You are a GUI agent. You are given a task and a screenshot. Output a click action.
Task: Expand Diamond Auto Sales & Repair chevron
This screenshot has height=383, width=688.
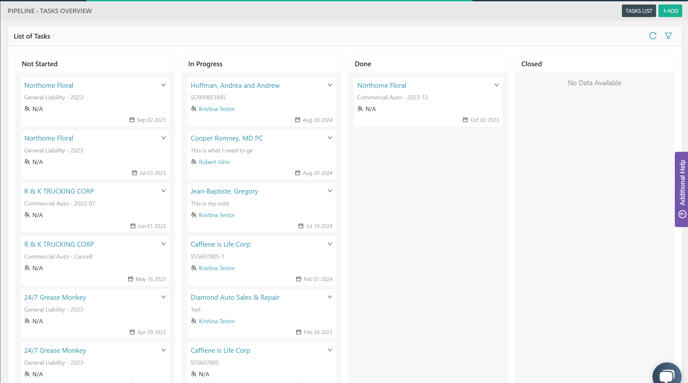click(x=330, y=297)
